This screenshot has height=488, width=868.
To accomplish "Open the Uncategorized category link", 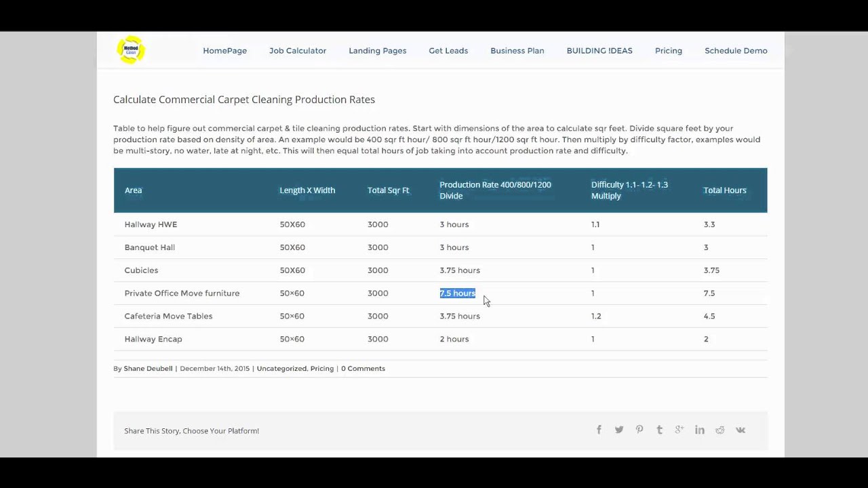I will 281,369.
